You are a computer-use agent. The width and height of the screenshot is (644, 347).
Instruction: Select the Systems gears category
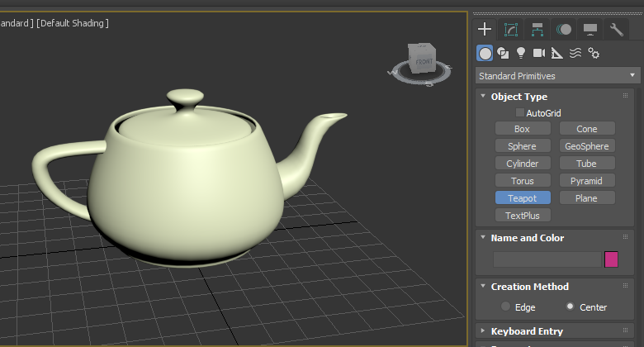(594, 53)
